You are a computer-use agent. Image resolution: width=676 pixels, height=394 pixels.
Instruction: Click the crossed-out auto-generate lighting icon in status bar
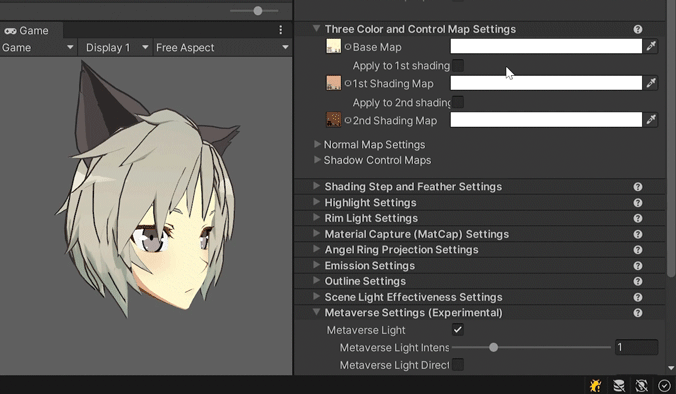tap(642, 385)
